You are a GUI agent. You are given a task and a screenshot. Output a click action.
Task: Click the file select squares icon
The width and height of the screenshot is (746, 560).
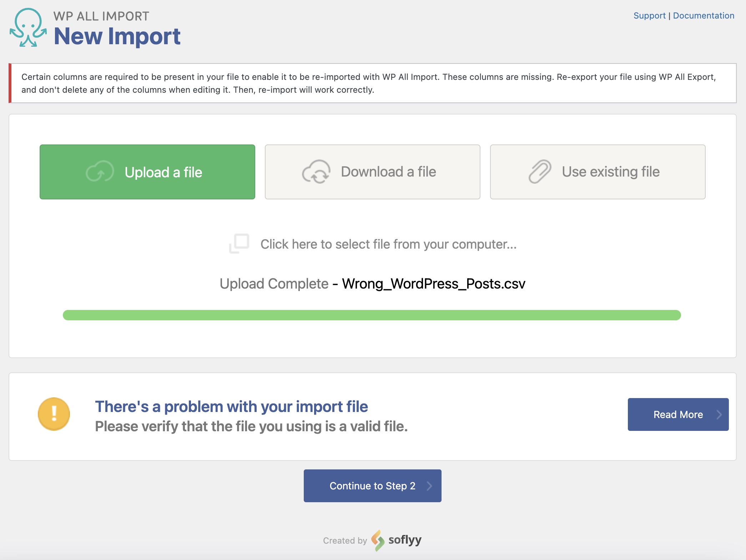(239, 244)
